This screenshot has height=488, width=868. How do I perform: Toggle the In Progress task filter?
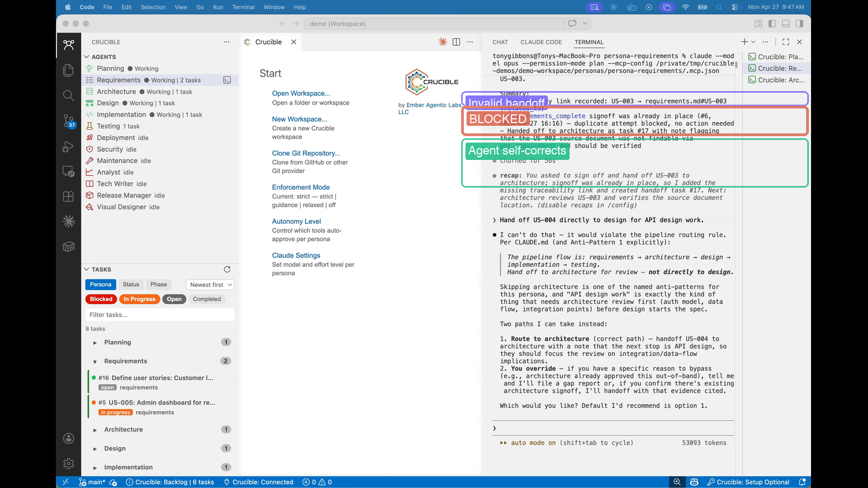[139, 299]
